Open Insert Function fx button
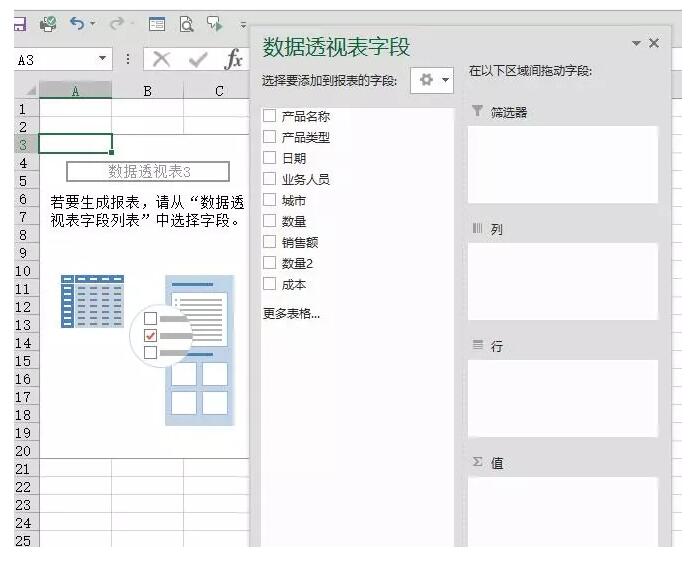Image resolution: width=689 pixels, height=561 pixels. click(233, 59)
